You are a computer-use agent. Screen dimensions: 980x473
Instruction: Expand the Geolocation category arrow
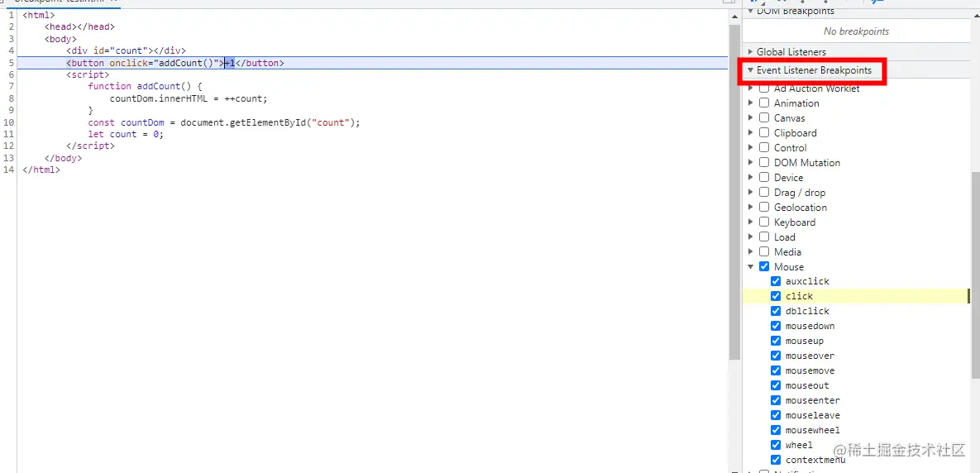751,208
